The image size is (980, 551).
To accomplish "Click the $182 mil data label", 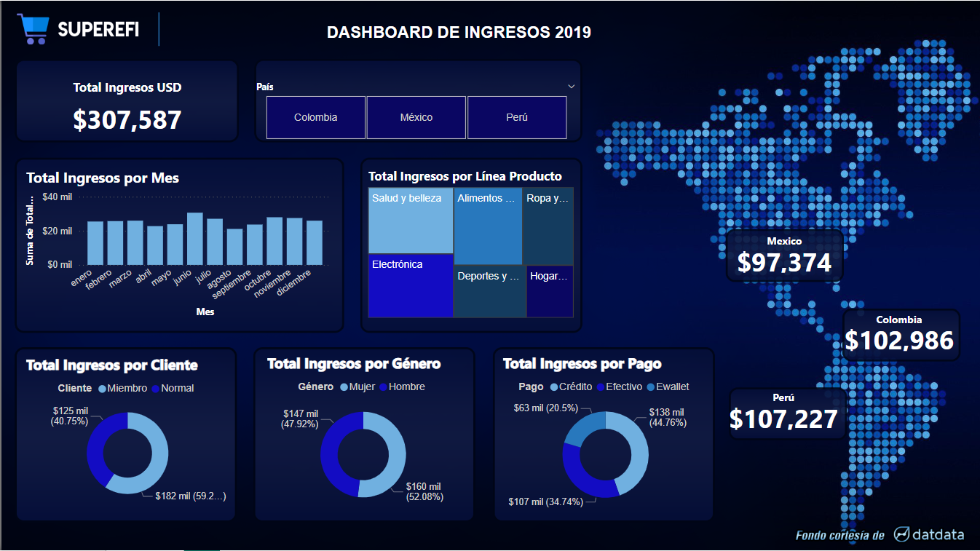I will [x=190, y=496].
